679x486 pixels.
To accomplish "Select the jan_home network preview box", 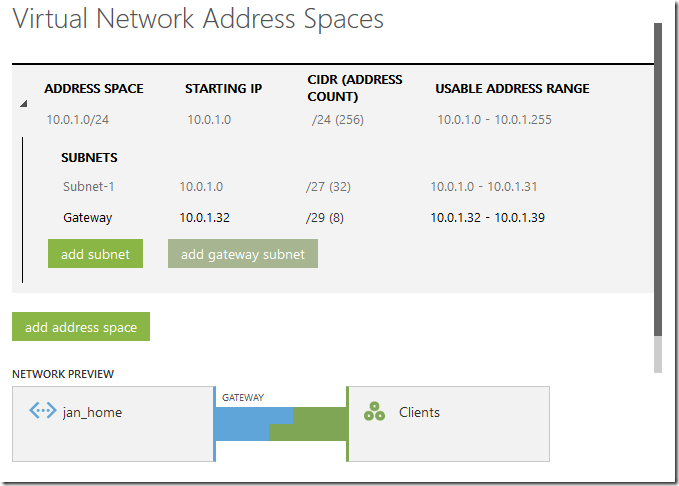I will 113,424.
